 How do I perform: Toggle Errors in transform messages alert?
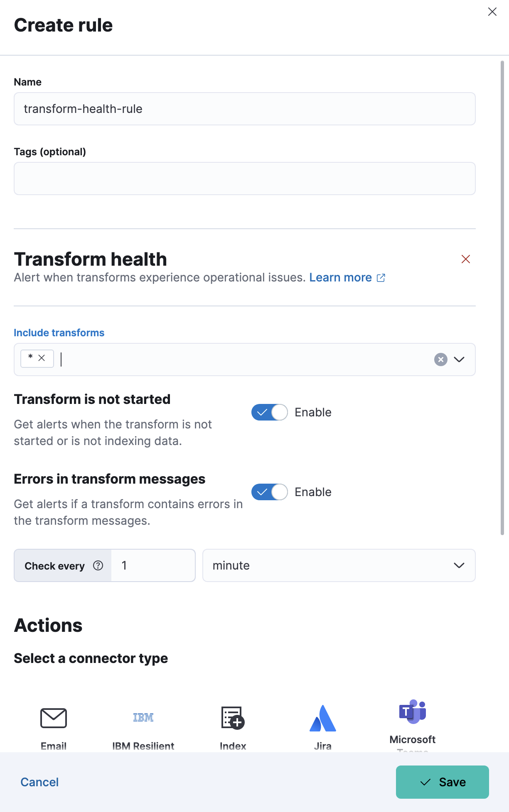[270, 492]
